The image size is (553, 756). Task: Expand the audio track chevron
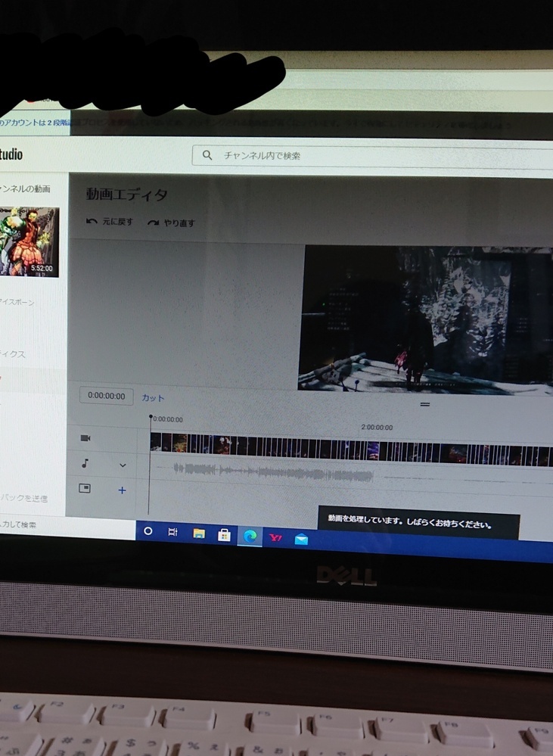pyautogui.click(x=123, y=465)
